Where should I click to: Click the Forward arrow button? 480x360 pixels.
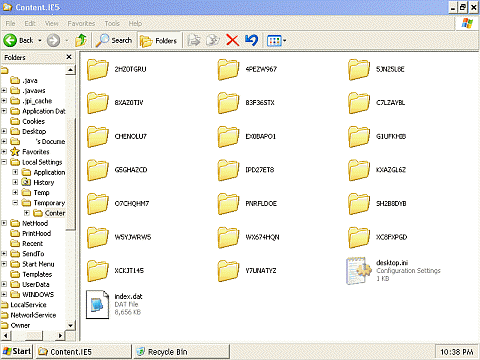[53, 41]
